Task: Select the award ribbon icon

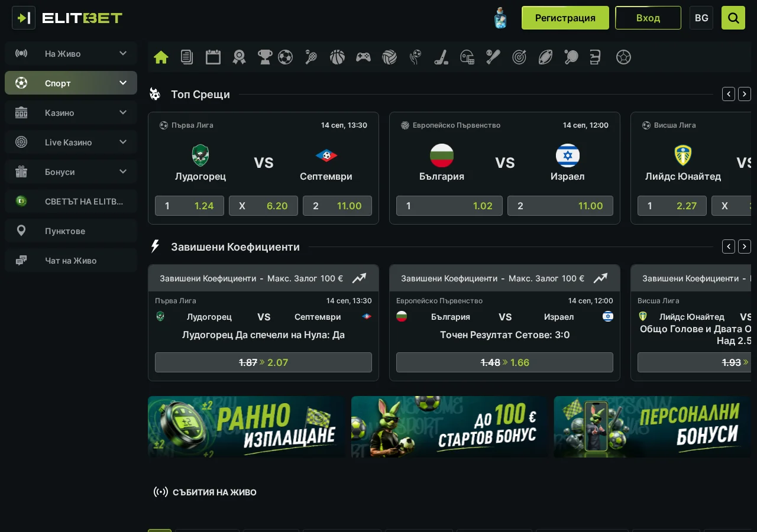Action: tap(239, 57)
